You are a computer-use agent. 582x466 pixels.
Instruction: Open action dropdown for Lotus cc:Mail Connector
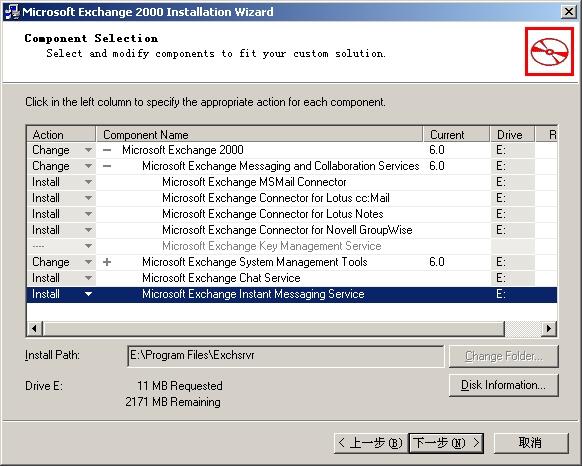(88, 198)
